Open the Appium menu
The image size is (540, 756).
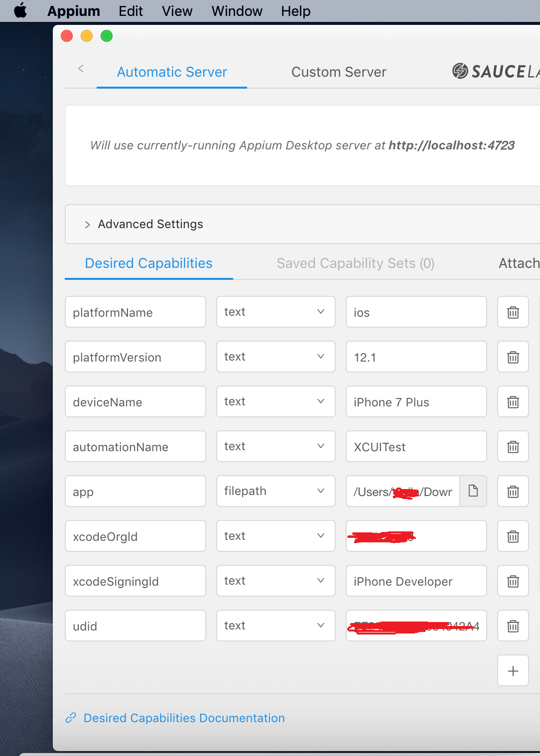click(74, 11)
